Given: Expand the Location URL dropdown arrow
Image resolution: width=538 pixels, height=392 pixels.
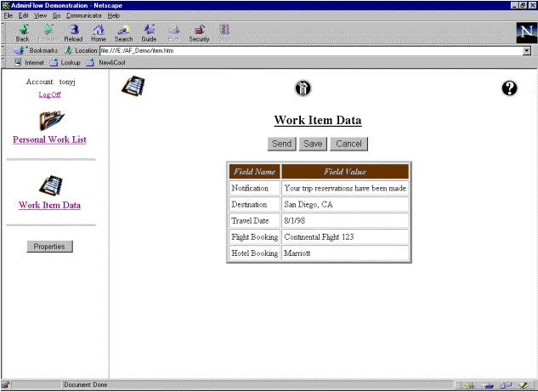Looking at the screenshot, I should tap(527, 50).
